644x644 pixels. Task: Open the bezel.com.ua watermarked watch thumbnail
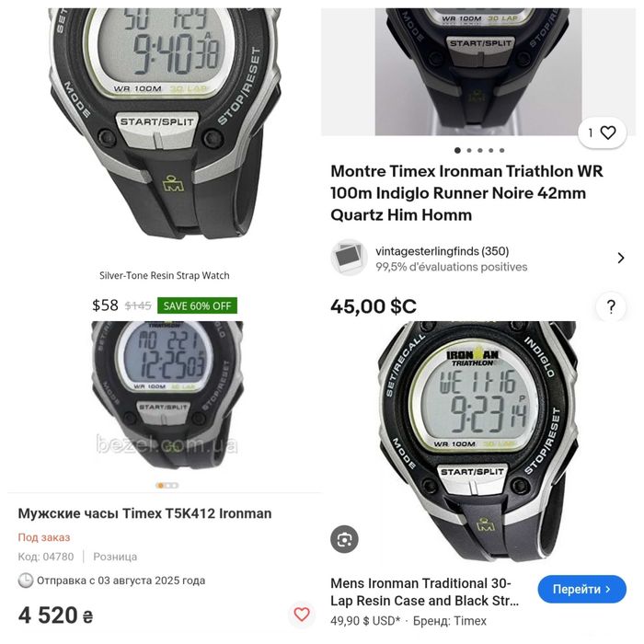click(x=167, y=395)
